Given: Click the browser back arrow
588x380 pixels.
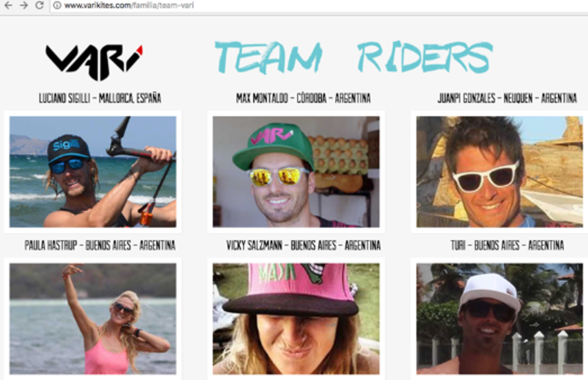Looking at the screenshot, I should click(x=8, y=5).
